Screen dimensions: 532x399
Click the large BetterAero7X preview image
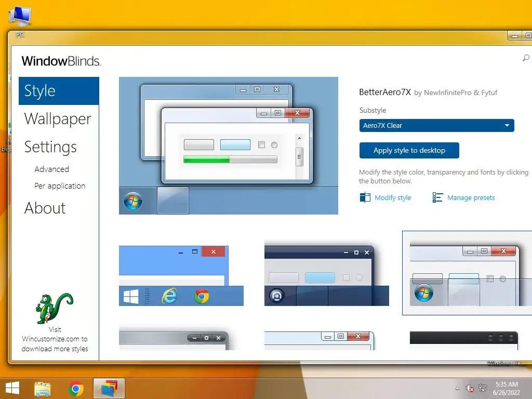(x=229, y=145)
